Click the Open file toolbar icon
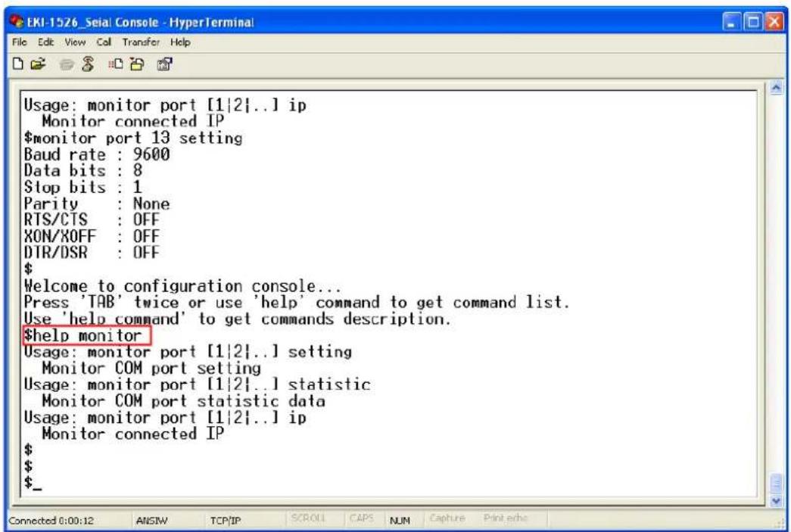The width and height of the screenshot is (791, 532). tap(38, 64)
